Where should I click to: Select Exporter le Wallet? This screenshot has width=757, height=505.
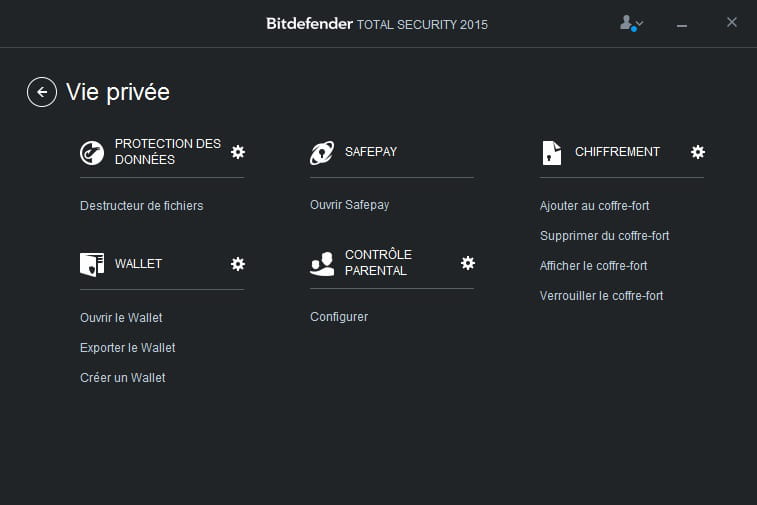click(127, 348)
